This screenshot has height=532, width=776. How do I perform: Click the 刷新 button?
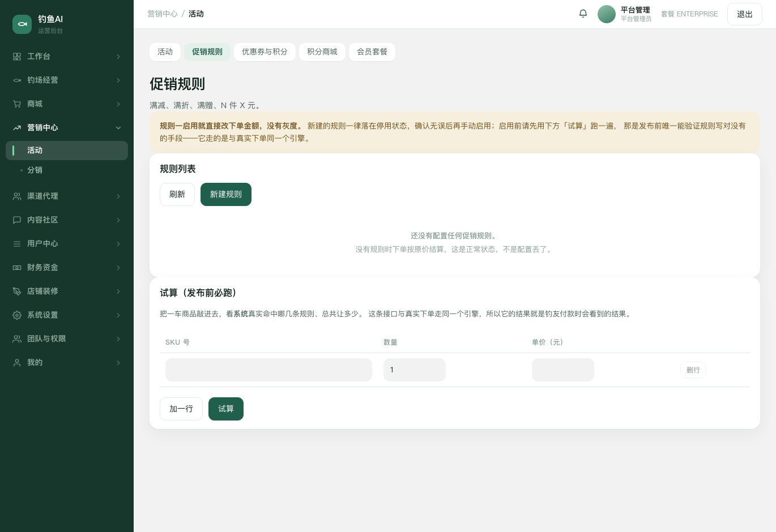pos(177,195)
